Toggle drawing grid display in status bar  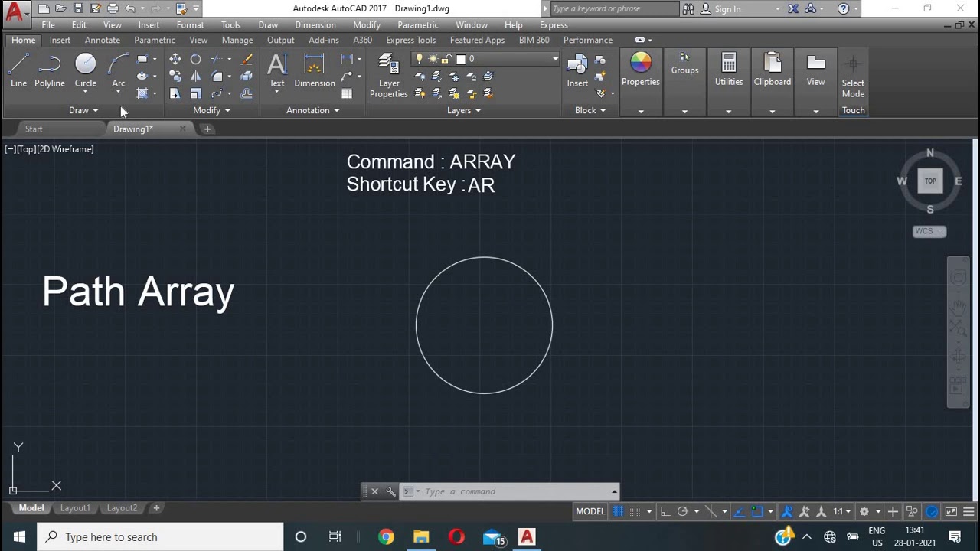click(618, 511)
